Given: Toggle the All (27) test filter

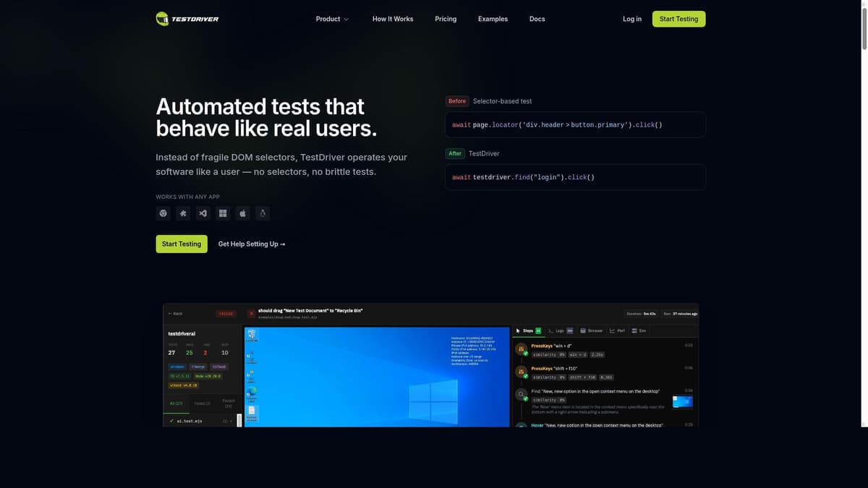Looking at the screenshot, I should 177,403.
